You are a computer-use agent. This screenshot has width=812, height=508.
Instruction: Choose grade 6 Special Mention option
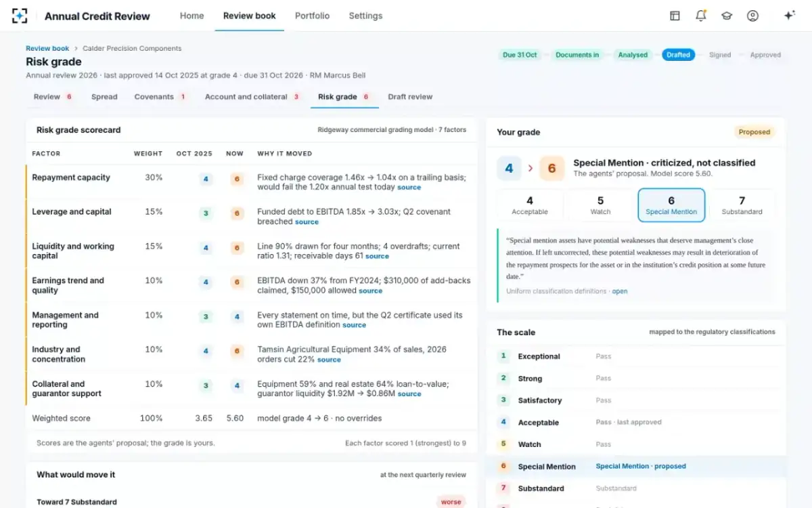(671, 205)
